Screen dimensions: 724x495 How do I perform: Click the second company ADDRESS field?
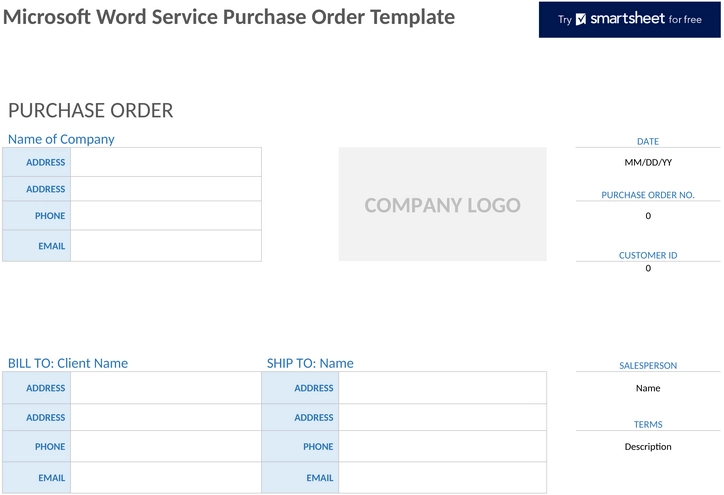pyautogui.click(x=166, y=189)
